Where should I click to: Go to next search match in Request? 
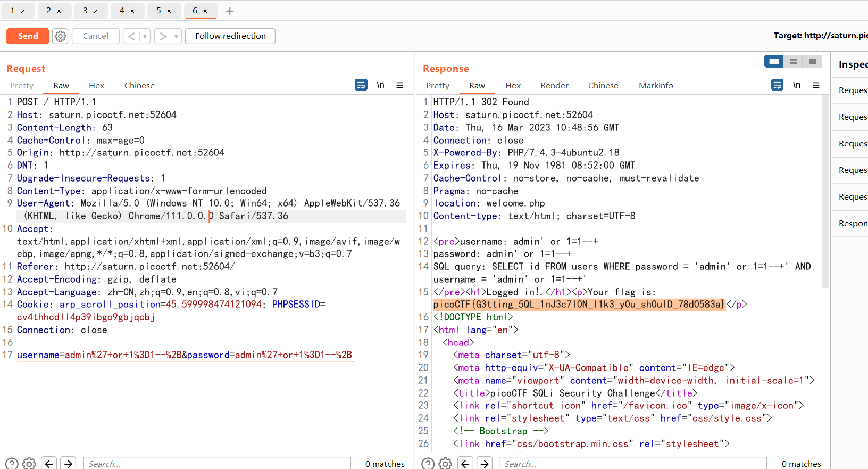[x=68, y=464]
